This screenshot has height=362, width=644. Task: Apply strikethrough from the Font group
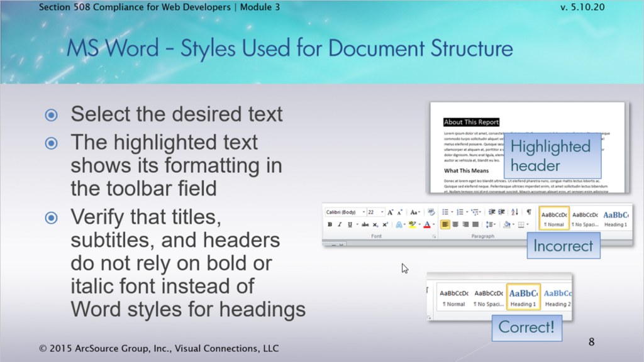[365, 224]
